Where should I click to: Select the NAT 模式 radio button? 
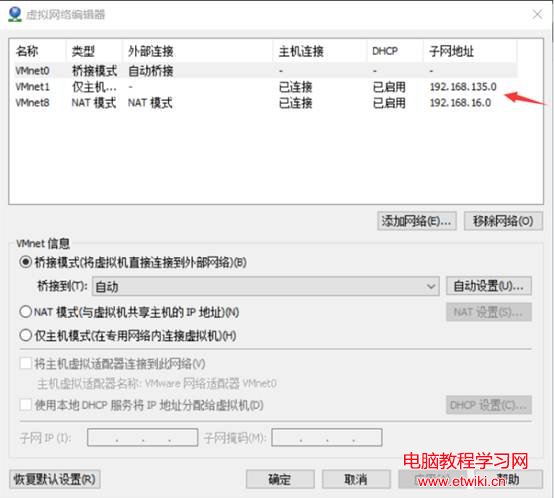[x=25, y=312]
